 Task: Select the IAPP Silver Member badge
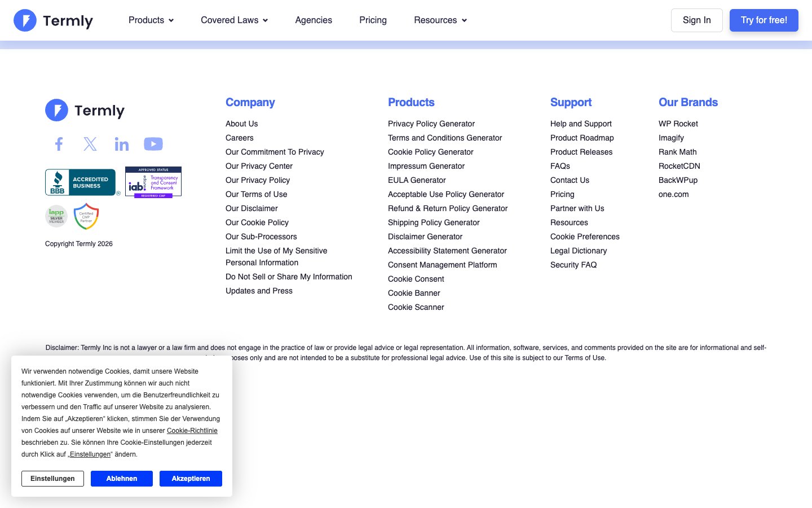56,216
